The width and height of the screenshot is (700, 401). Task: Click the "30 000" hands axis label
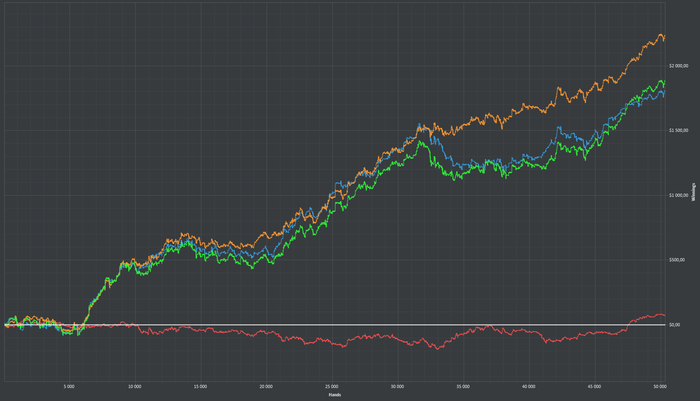[397, 387]
